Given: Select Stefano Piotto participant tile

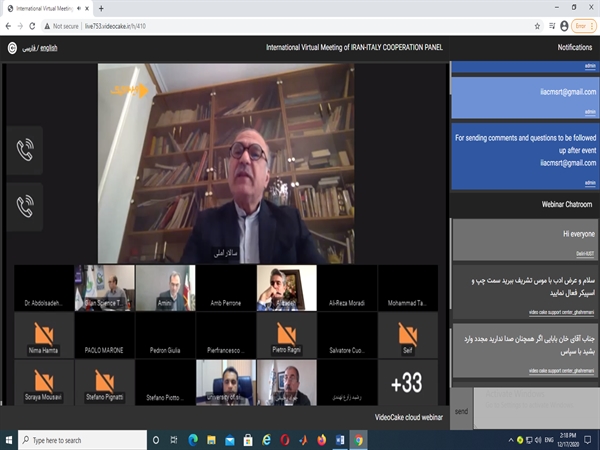Looking at the screenshot, I should 165,382.
